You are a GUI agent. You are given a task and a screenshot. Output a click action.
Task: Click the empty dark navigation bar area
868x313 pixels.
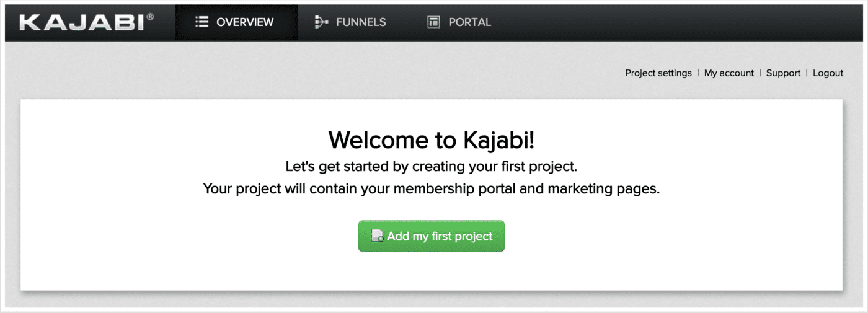(682, 22)
